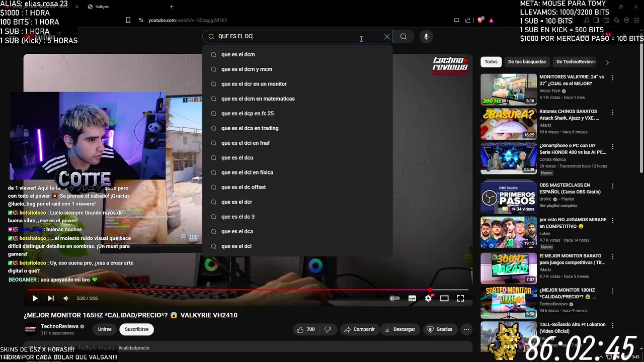Enter fullscreen mode
644x362 pixels.
[x=460, y=298]
